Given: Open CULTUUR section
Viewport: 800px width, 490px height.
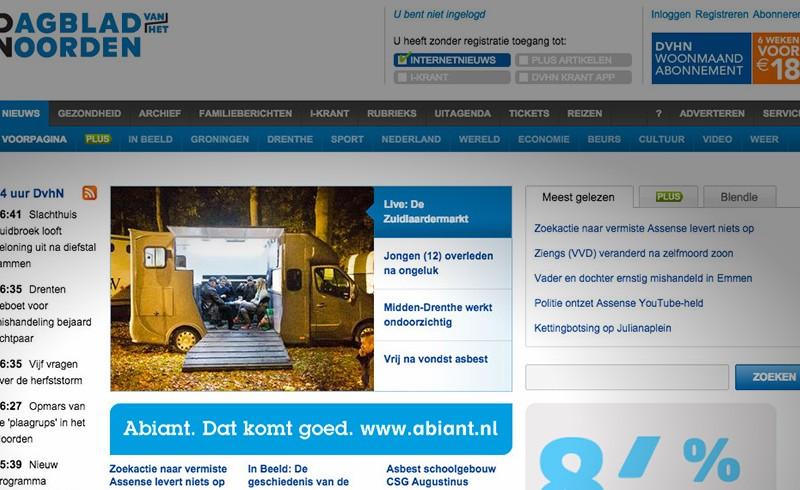Looking at the screenshot, I should [x=662, y=139].
